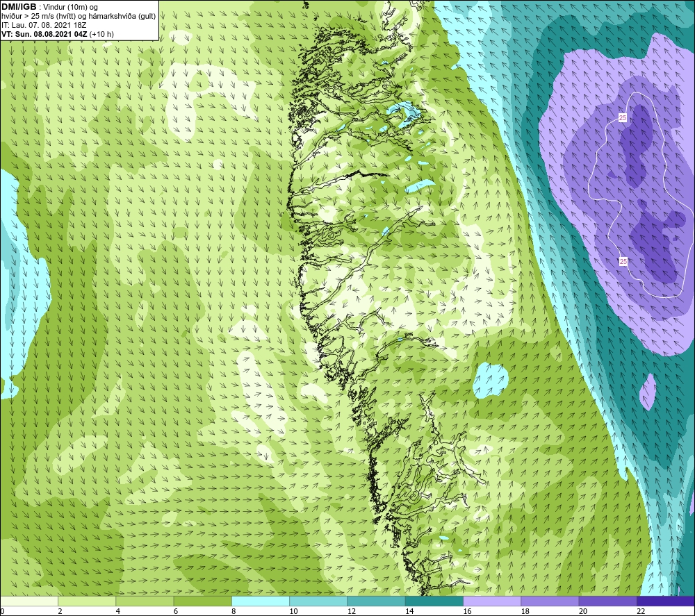The width and height of the screenshot is (695, 616).
Task: Click the purple 18–20 legend swatch
Action: click(550, 601)
